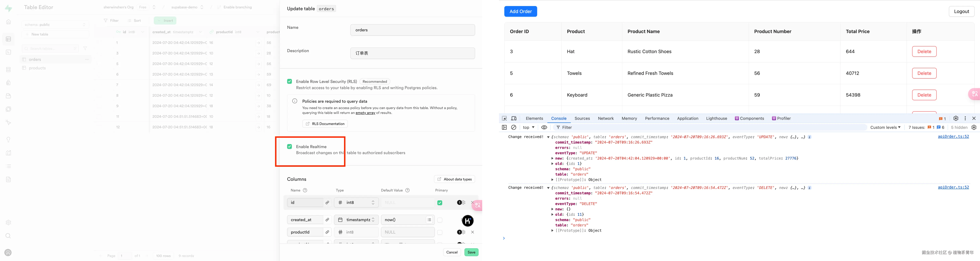Click the live expression eye icon
The image size is (980, 261).
tap(544, 127)
